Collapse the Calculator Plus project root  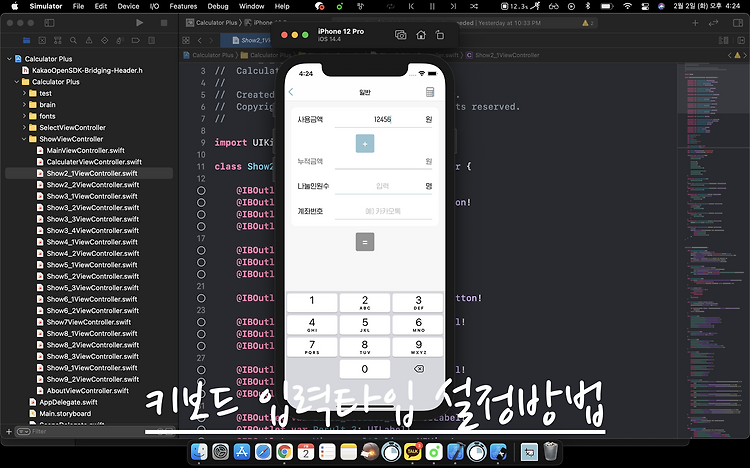tap(9, 59)
